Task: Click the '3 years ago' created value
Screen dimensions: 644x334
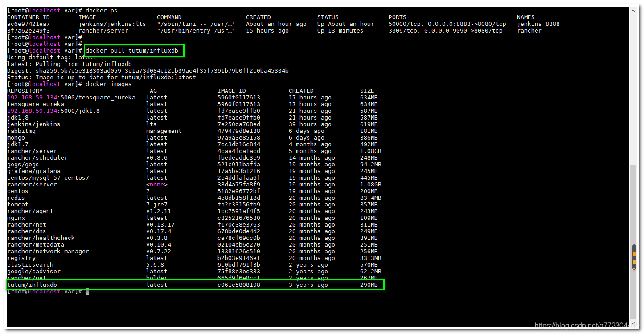Action: [x=308, y=285]
